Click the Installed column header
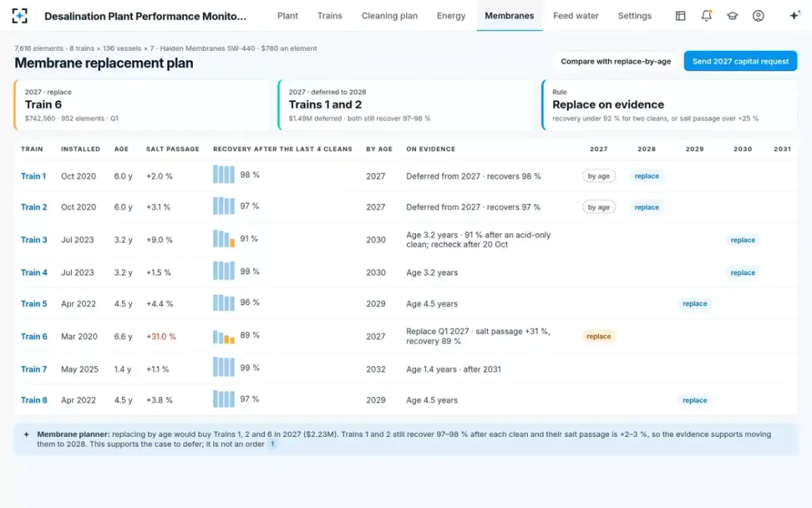 pos(81,149)
